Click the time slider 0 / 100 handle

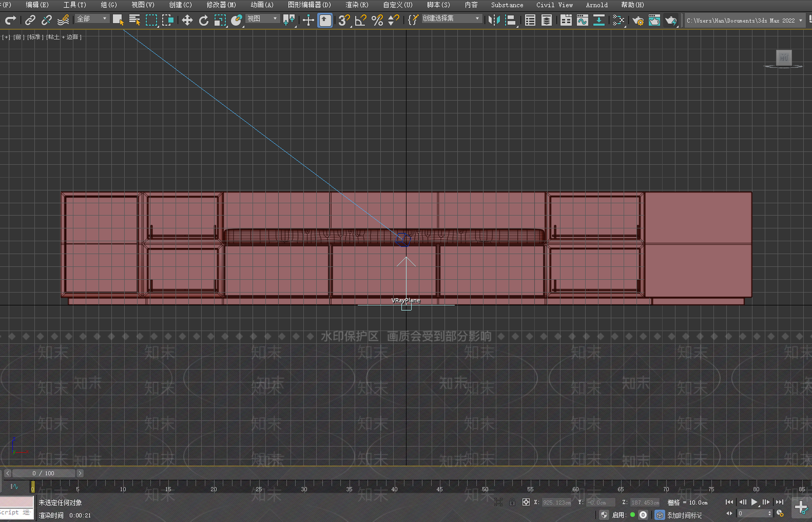(x=43, y=473)
